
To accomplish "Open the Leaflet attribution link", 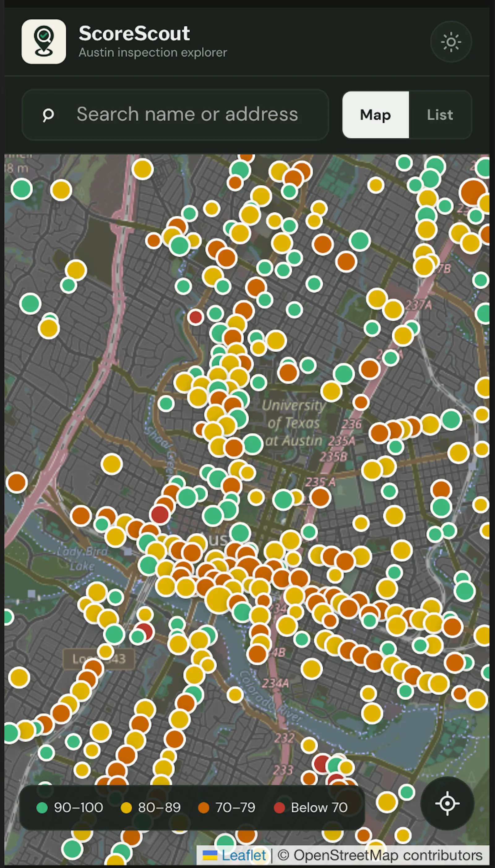I will [243, 855].
